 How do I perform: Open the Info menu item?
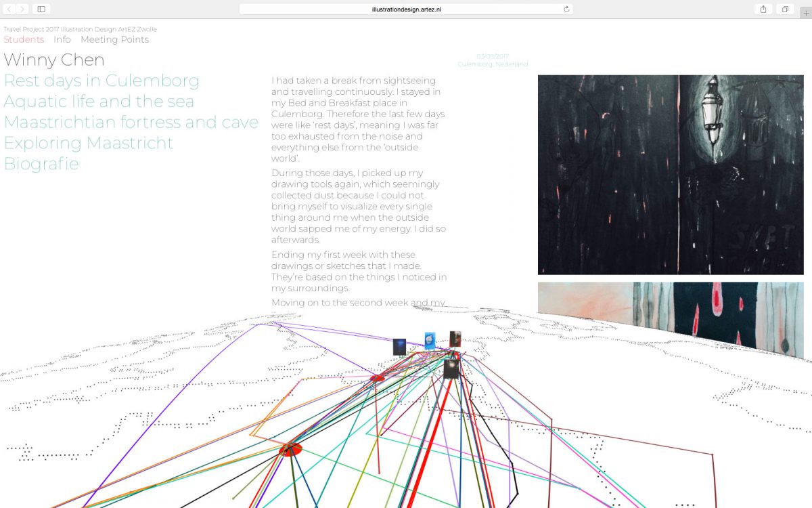tap(62, 39)
